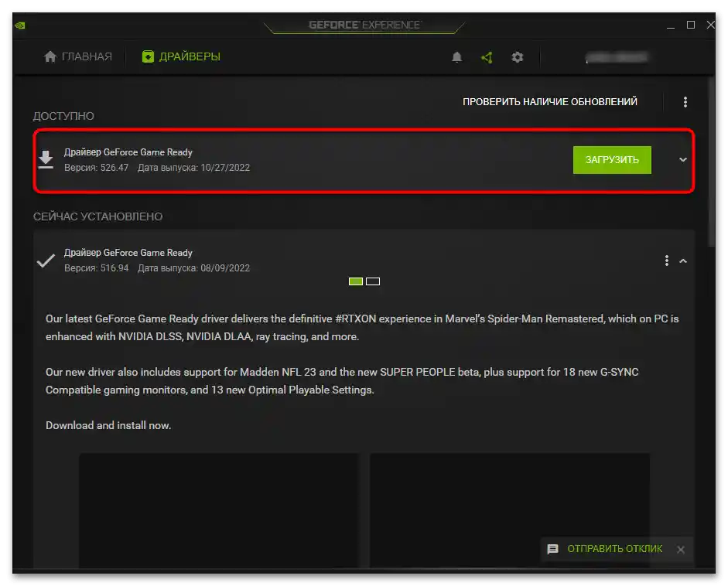The width and height of the screenshot is (728, 586).
Task: Click download arrow icon for driver 526.47
Action: (x=46, y=159)
